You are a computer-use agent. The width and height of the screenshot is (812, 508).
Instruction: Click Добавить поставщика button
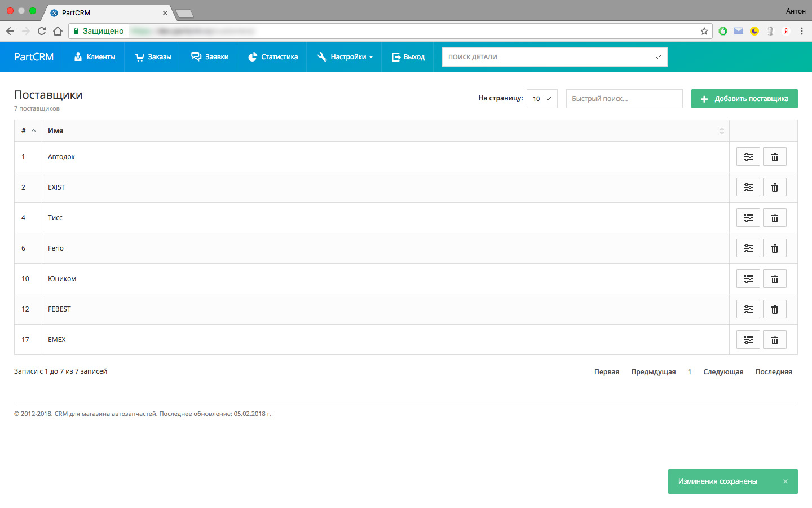pos(744,99)
